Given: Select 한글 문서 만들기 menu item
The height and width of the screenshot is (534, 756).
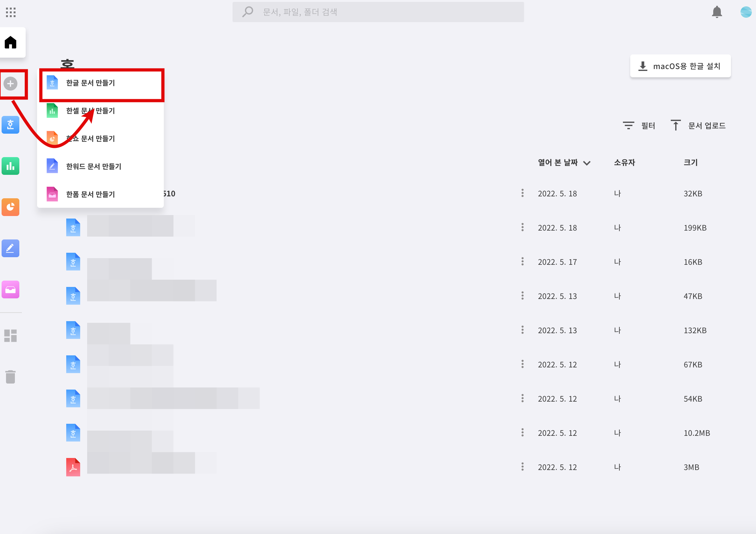Looking at the screenshot, I should (x=100, y=83).
